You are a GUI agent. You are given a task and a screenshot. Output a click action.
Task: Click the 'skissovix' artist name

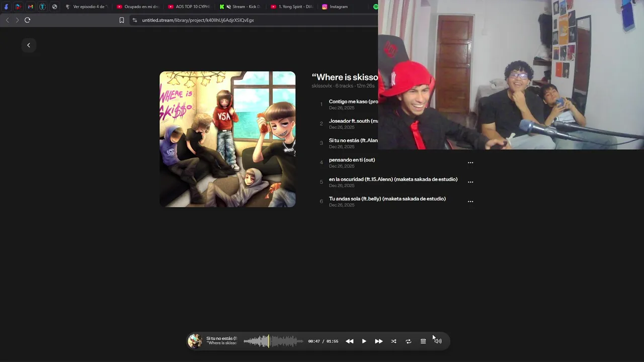tap(322, 86)
